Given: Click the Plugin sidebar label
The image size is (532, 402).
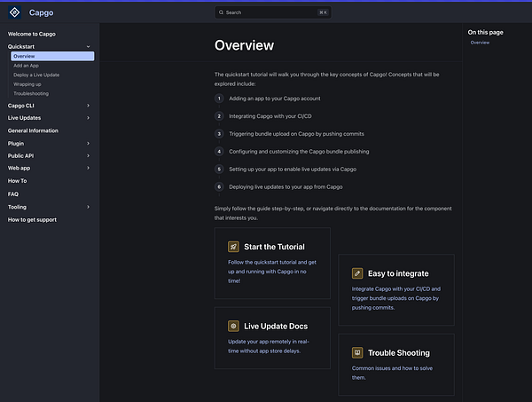Looking at the screenshot, I should [16, 143].
